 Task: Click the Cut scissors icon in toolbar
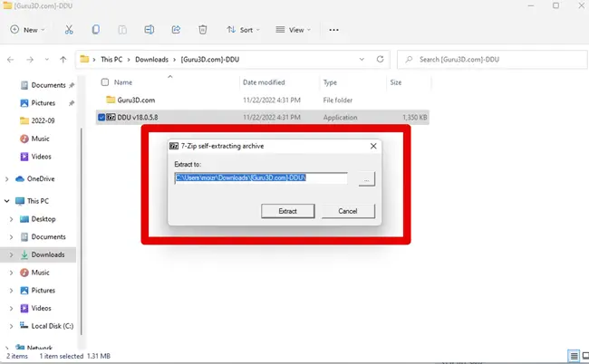69,30
